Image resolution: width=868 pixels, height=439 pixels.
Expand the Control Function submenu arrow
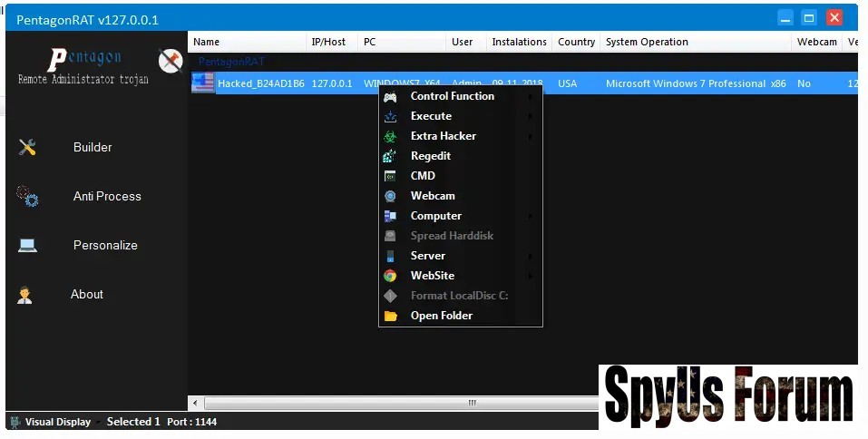point(531,97)
